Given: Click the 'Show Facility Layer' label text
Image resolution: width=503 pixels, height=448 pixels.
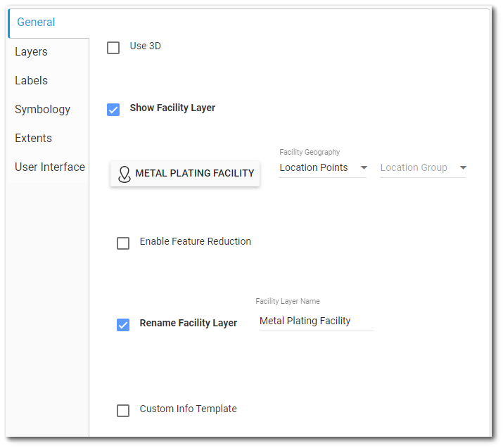Looking at the screenshot, I should click(x=172, y=108).
